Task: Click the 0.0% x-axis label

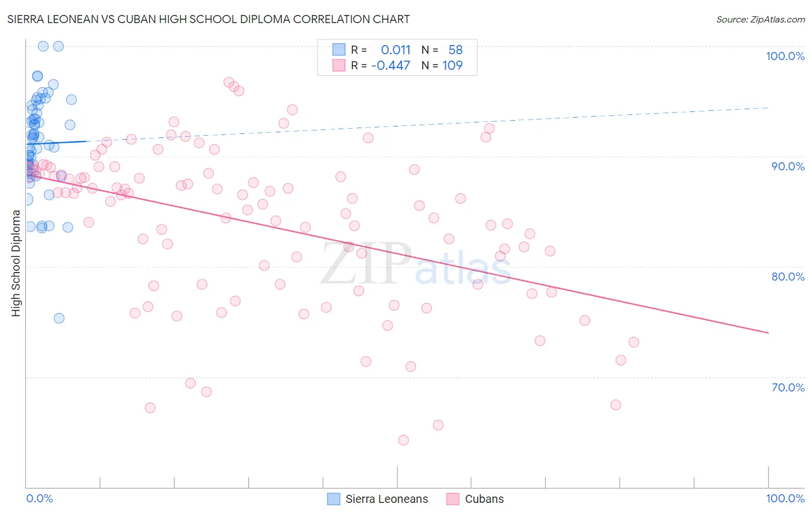Action: click(40, 498)
